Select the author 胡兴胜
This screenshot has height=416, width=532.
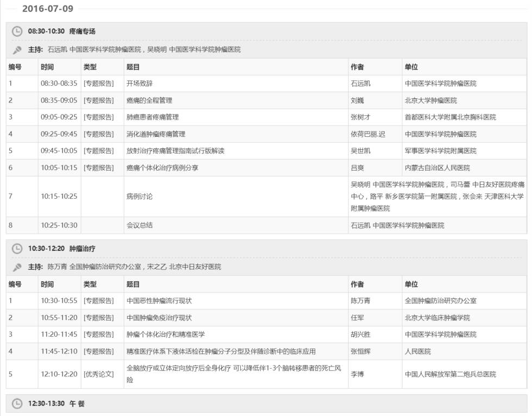point(360,335)
